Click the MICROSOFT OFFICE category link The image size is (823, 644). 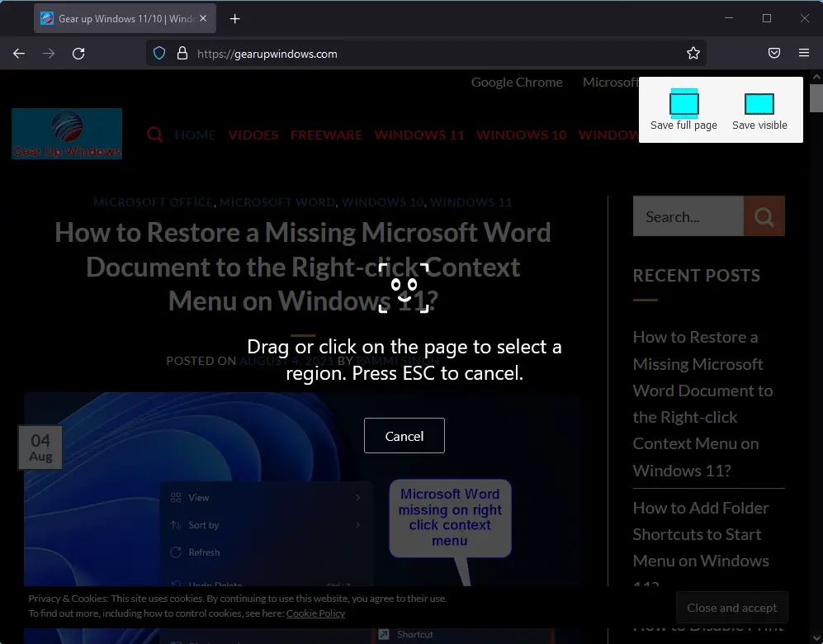(153, 202)
